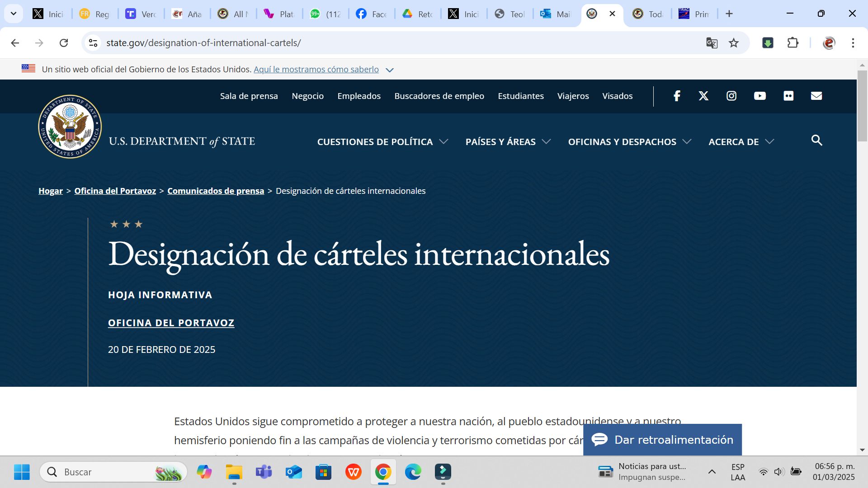This screenshot has width=868, height=488.
Task: Click Comunicados de prensa breadcrumb link
Action: 216,191
